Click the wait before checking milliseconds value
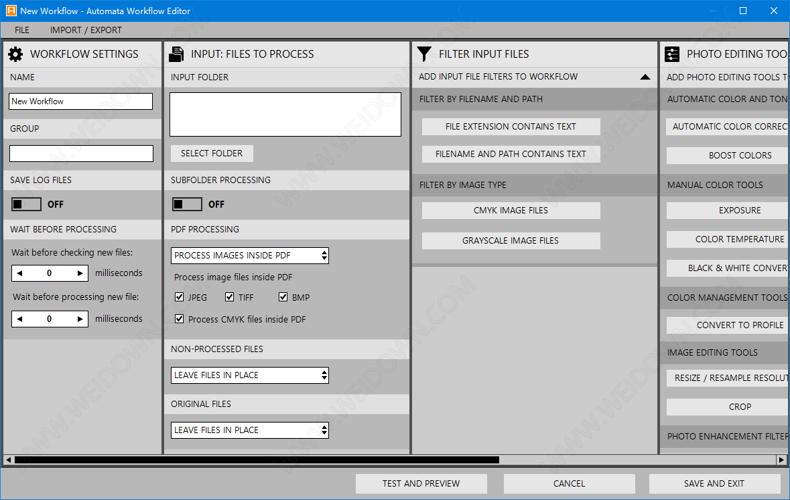The image size is (790, 500). point(49,273)
